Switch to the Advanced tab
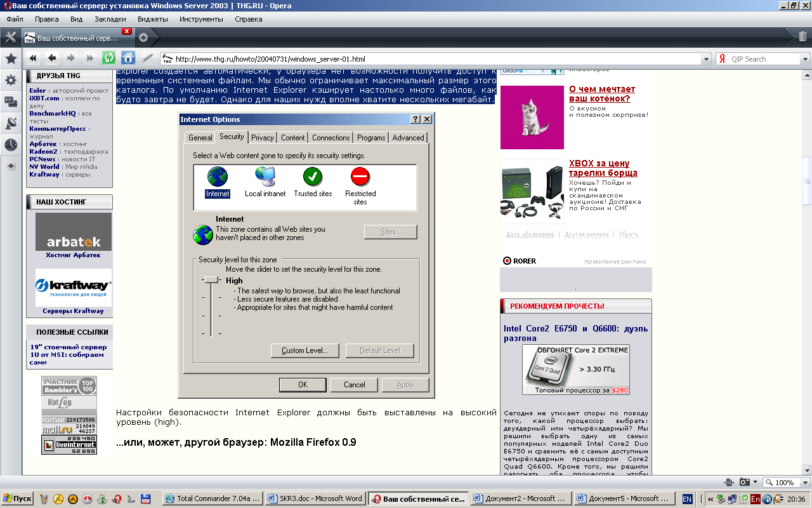 click(x=408, y=138)
